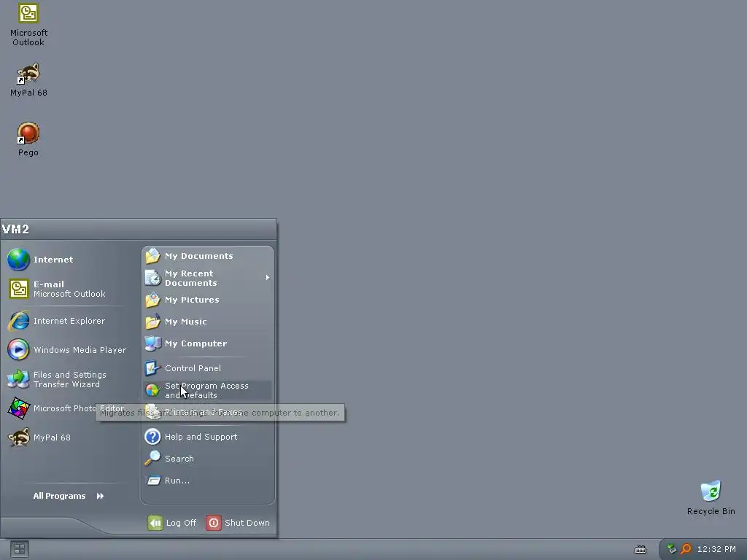Screen dimensions: 747x560
Task: Launch Microsoft Photo Editor
Action: tap(66, 408)
